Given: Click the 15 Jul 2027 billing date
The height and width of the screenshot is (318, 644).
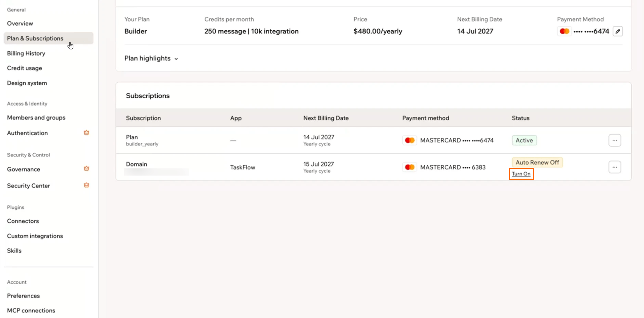Looking at the screenshot, I should click(x=318, y=164).
